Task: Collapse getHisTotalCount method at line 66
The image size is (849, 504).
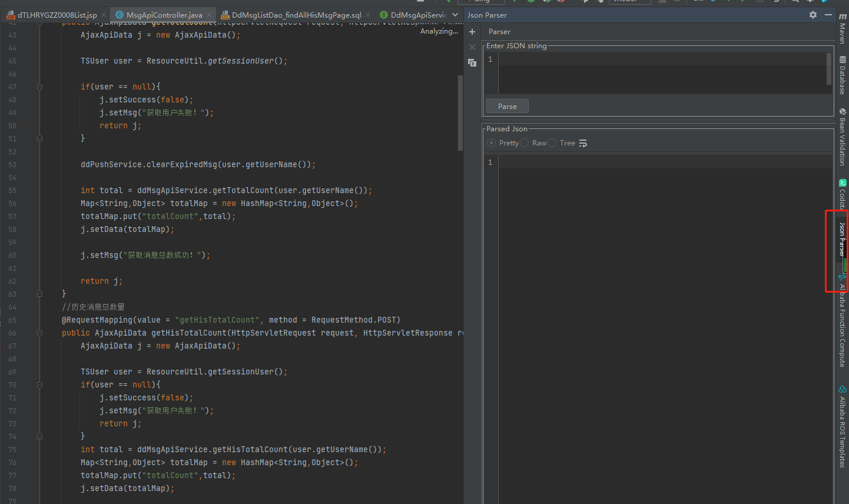Action: 39,333
